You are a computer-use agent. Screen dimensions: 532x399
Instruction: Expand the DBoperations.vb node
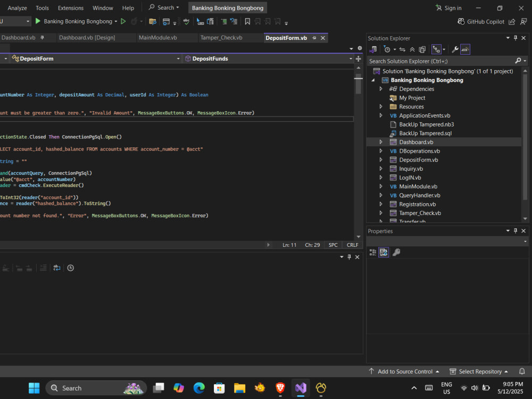381,151
